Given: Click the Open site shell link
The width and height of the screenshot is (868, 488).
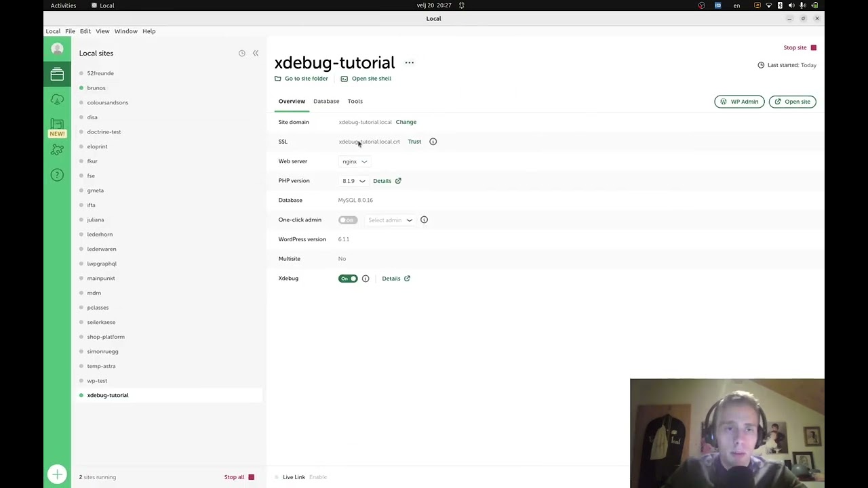Looking at the screenshot, I should click(x=372, y=79).
